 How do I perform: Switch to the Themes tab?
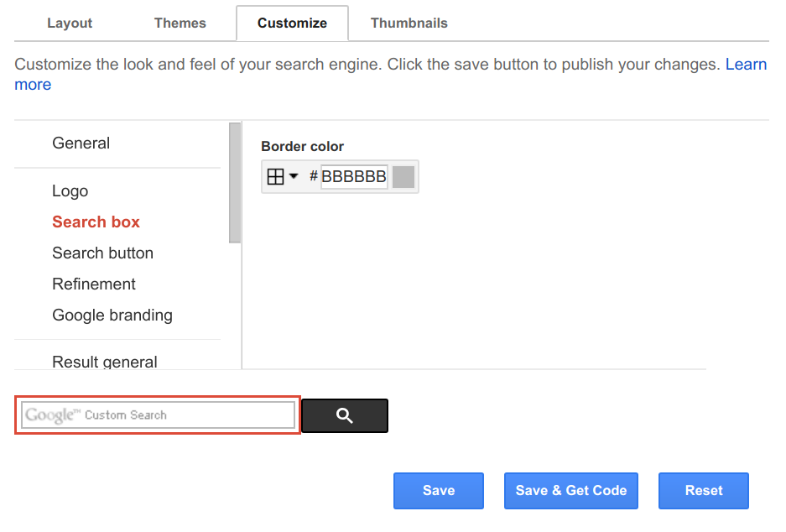pos(180,23)
